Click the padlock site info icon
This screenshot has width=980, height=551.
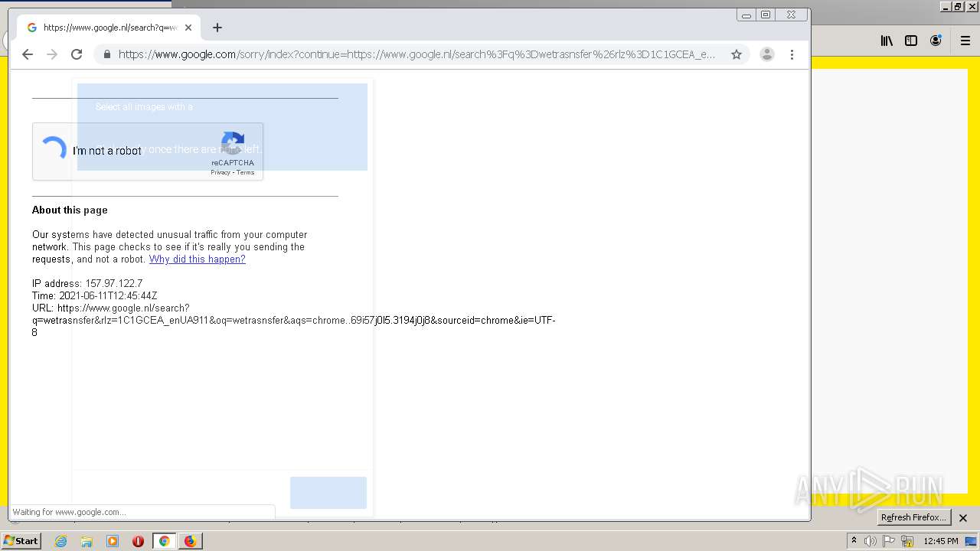coord(106,54)
